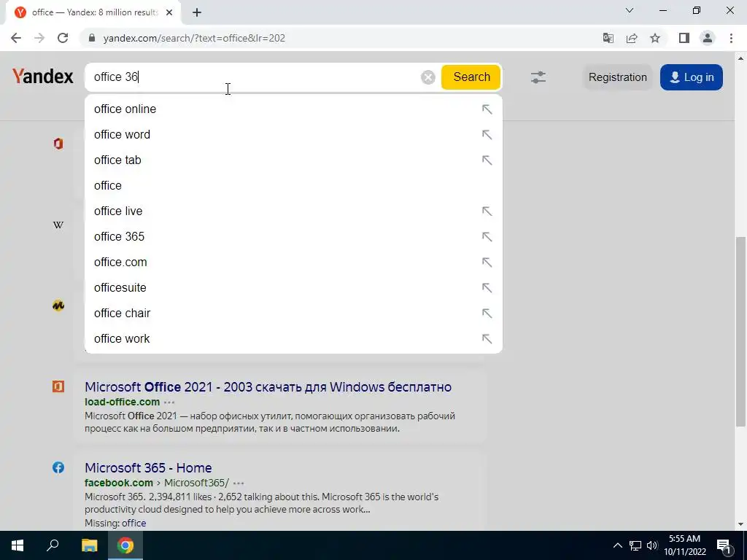Screen dimensions: 747x560
Task: Open network icon in system tray
Action: 635,545
